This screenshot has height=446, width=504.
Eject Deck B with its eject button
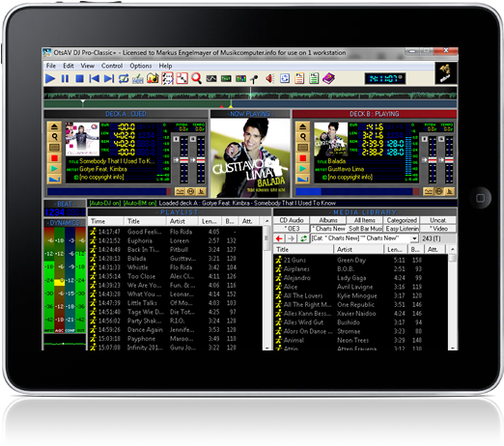[302, 126]
